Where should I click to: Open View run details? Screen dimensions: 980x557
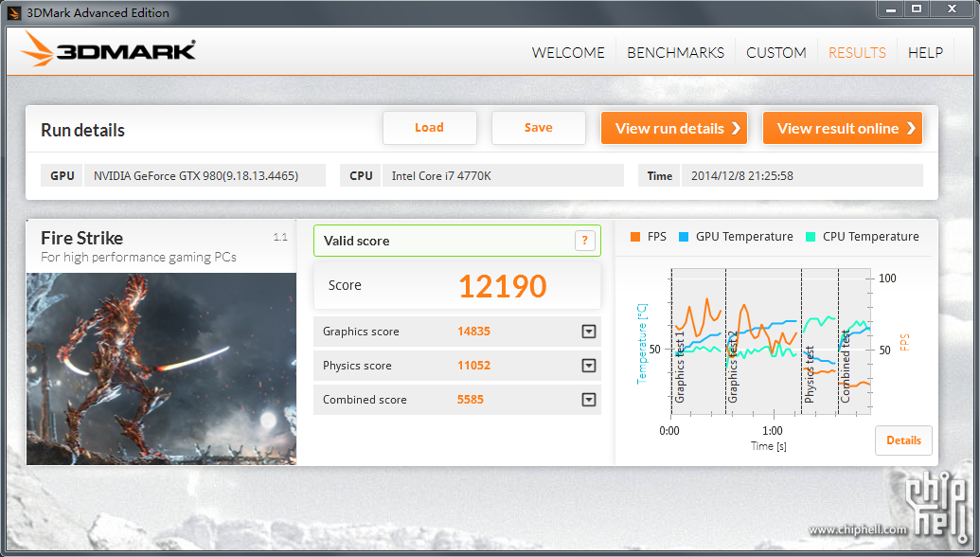[674, 128]
